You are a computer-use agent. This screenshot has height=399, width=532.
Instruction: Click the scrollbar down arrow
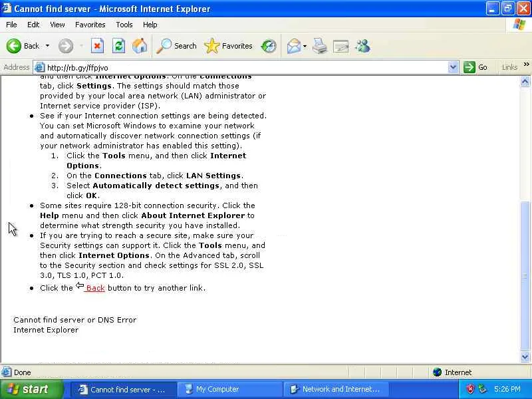pyautogui.click(x=525, y=357)
